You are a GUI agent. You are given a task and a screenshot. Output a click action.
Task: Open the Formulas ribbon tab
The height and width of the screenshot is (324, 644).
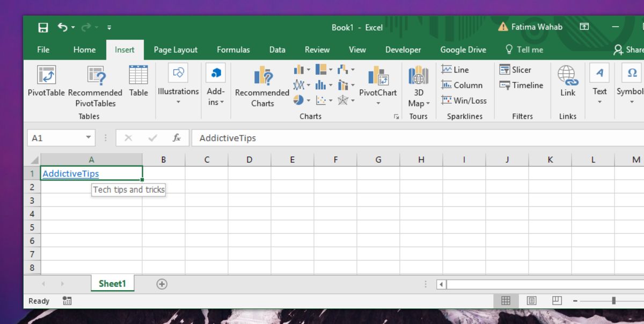233,49
